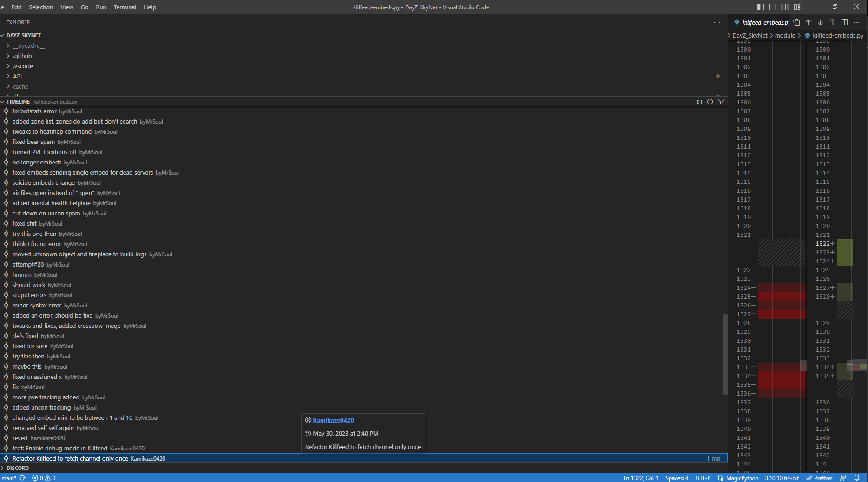Viewport: 868px width, 482px height.
Task: Open the Run menu
Action: [x=101, y=7]
